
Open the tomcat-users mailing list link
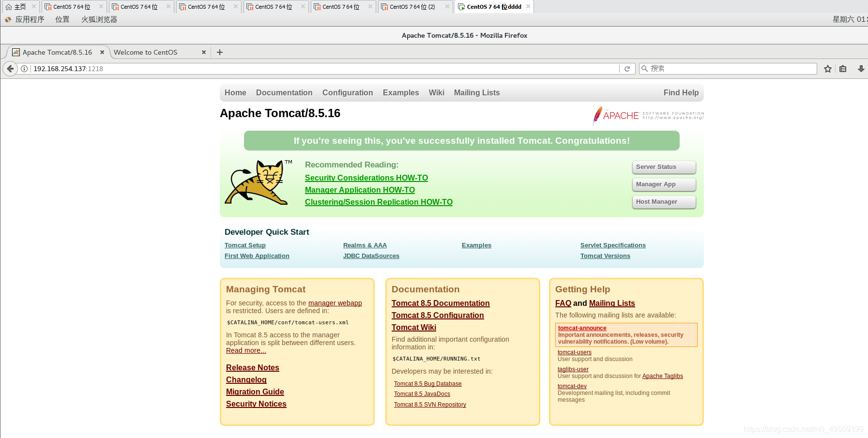coord(575,352)
